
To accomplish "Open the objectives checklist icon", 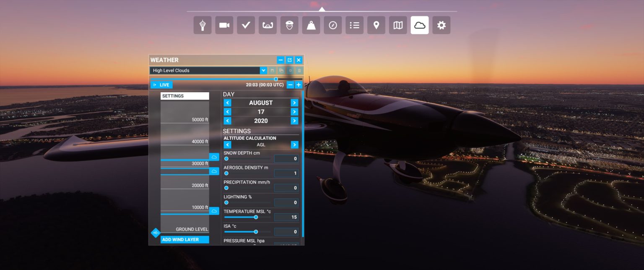I will pyautogui.click(x=246, y=25).
